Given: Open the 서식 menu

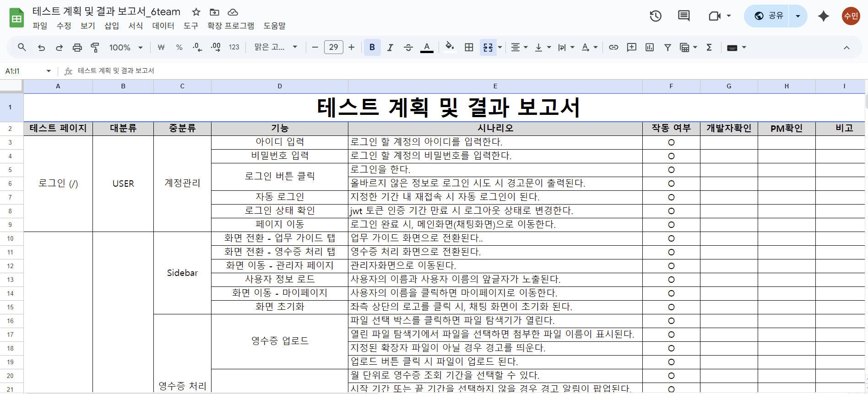Looking at the screenshot, I should pos(136,26).
